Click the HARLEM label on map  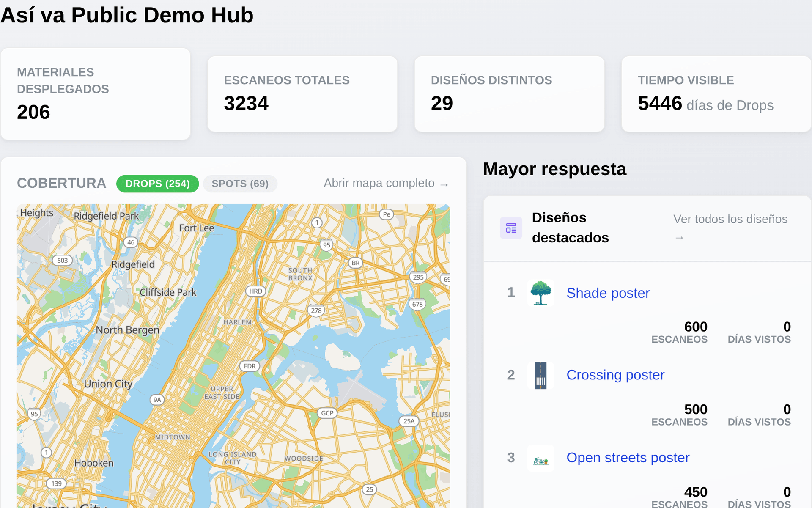(x=238, y=322)
